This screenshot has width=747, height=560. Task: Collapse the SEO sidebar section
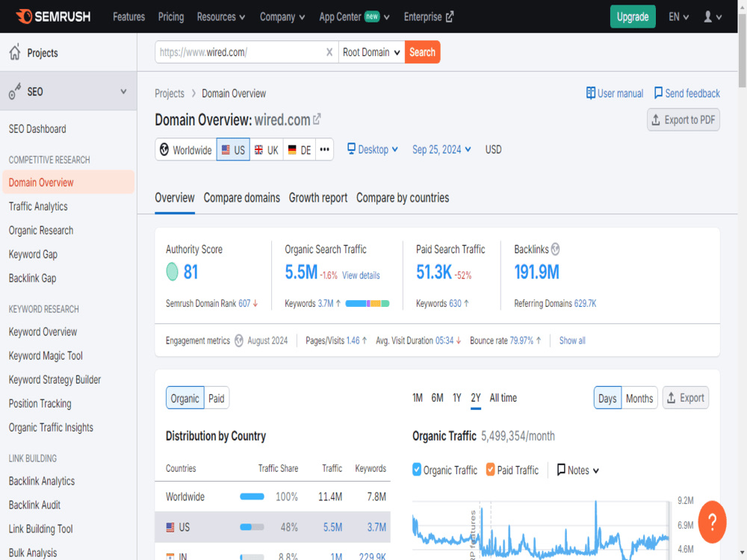coord(123,91)
